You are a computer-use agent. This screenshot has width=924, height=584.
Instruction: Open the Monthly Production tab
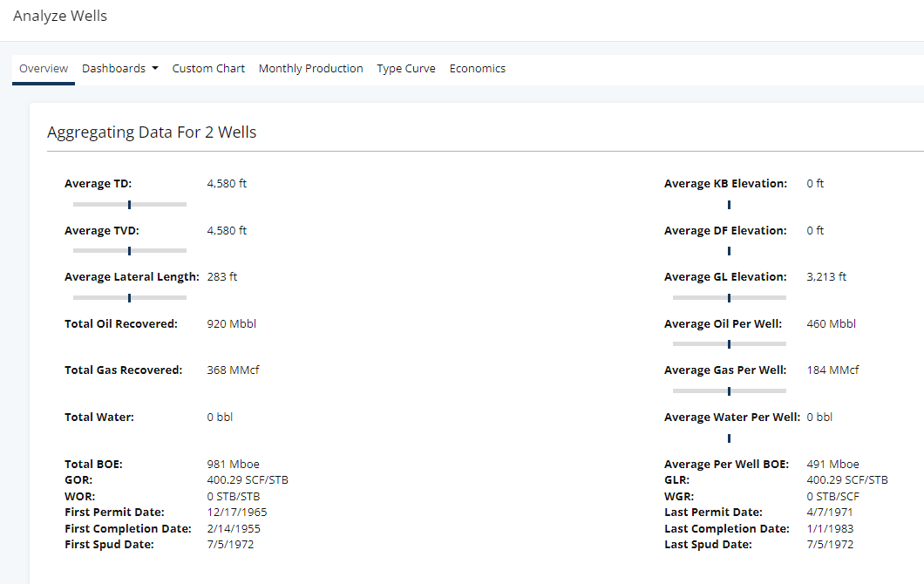pos(310,68)
